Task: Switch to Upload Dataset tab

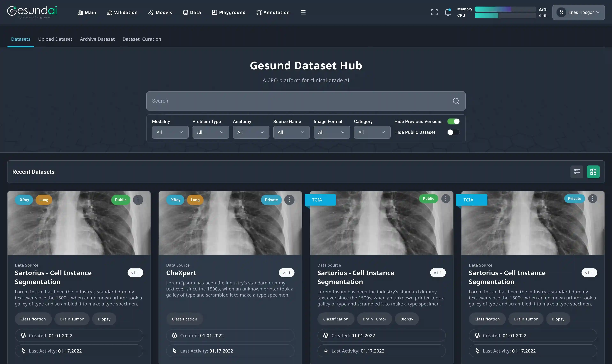Action: point(55,39)
